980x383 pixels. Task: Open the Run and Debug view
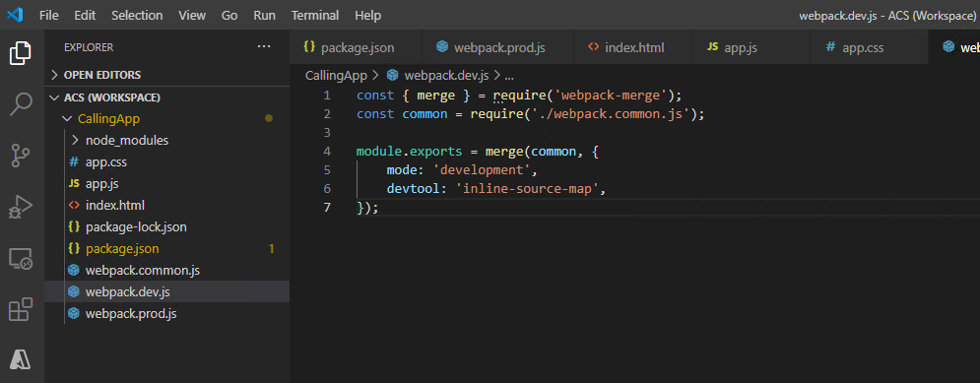(x=21, y=207)
